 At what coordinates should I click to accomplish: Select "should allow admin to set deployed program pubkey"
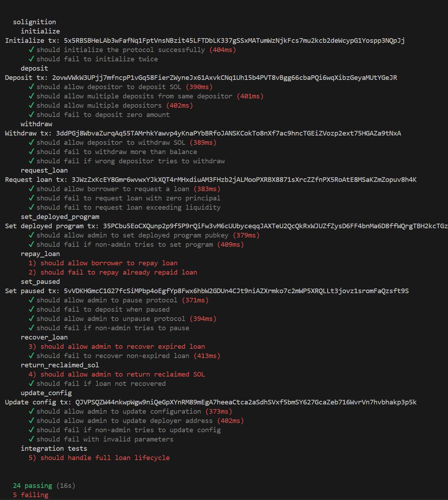coord(144,235)
